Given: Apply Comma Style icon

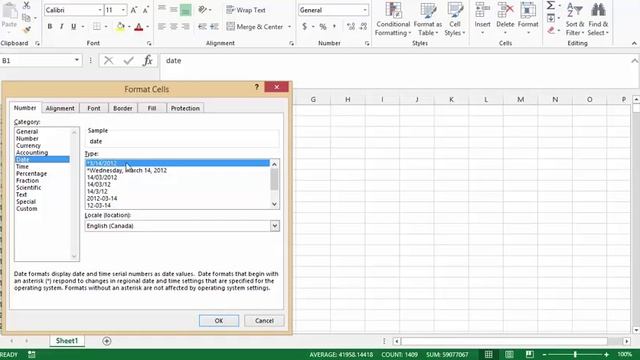Looking at the screenshot, I should 334,27.
